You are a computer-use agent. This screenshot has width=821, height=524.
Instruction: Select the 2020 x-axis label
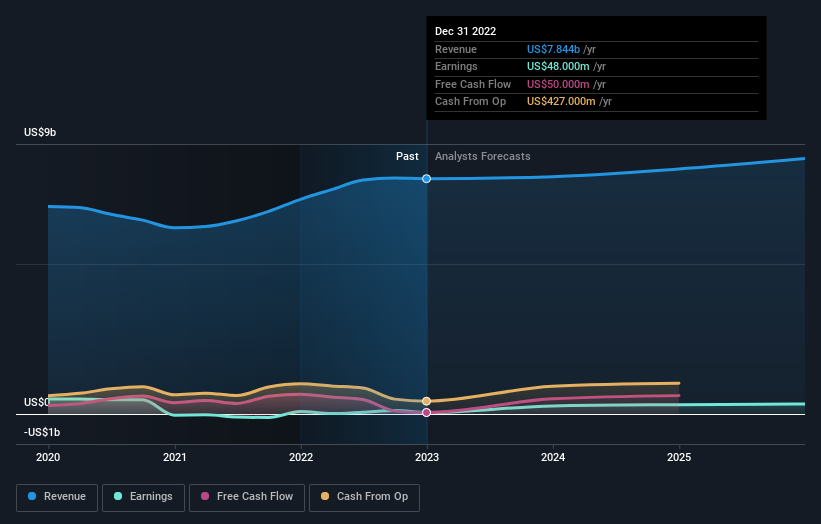[48, 457]
